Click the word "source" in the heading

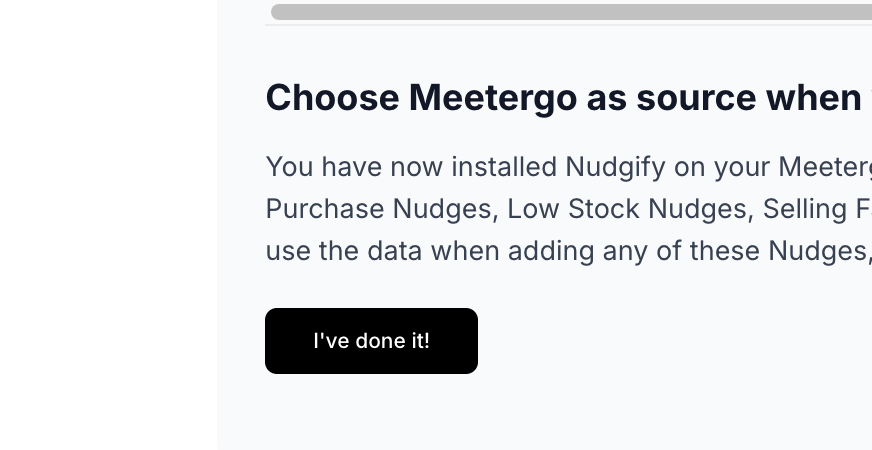696,98
